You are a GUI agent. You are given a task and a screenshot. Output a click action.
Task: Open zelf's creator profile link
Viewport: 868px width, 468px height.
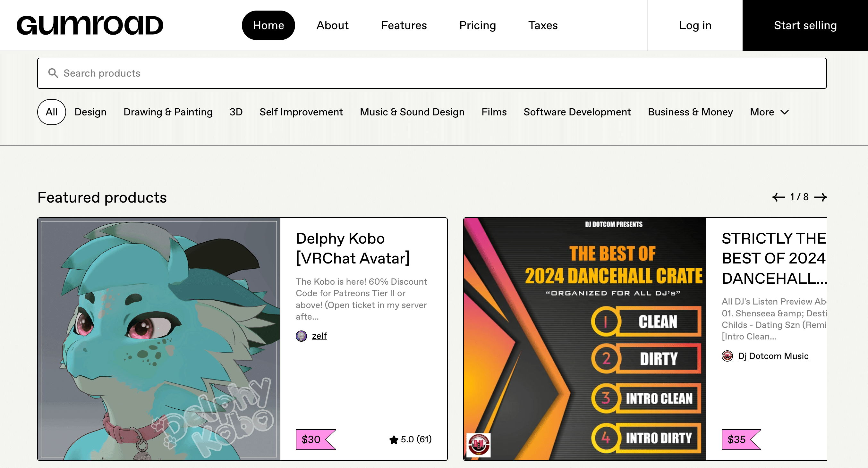319,336
